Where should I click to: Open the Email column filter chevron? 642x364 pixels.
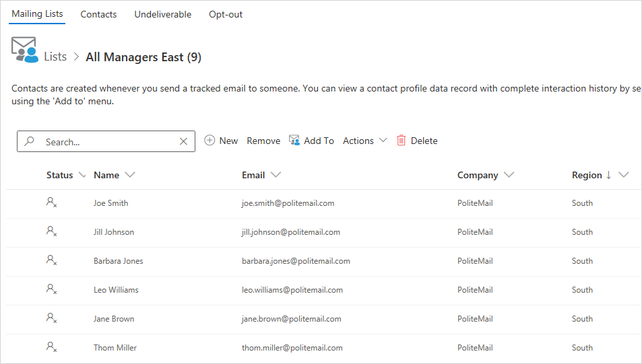pos(276,175)
